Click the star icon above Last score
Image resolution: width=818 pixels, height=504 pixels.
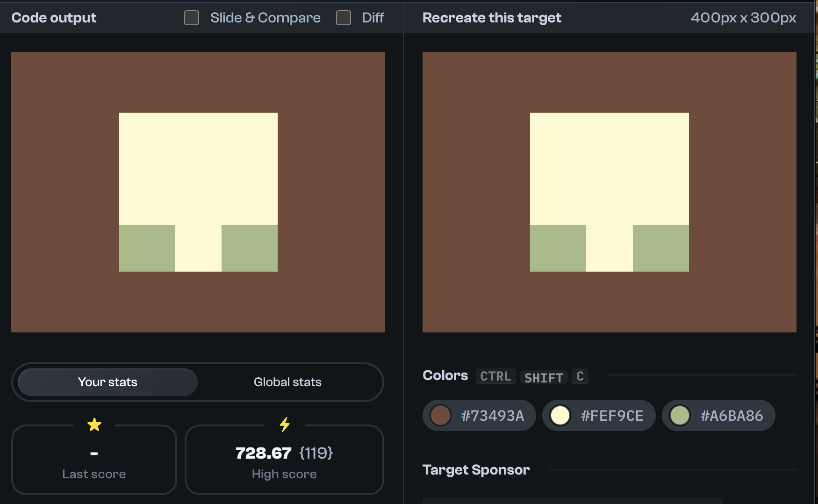(94, 425)
